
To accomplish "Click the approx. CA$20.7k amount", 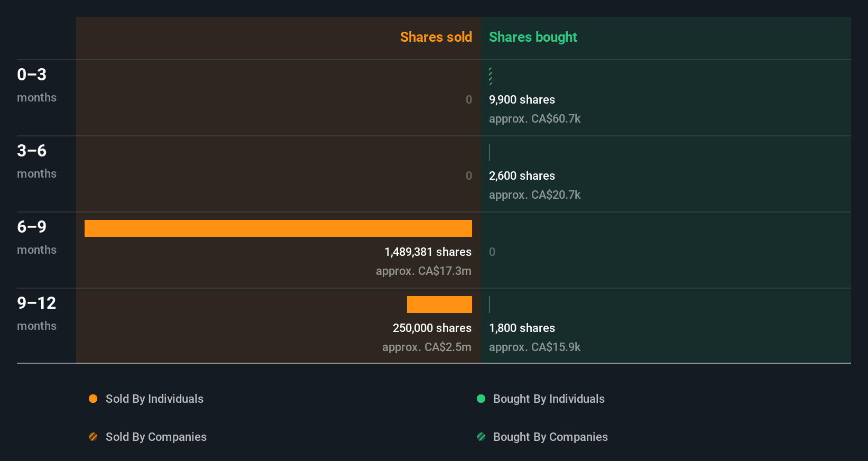I will tap(534, 195).
